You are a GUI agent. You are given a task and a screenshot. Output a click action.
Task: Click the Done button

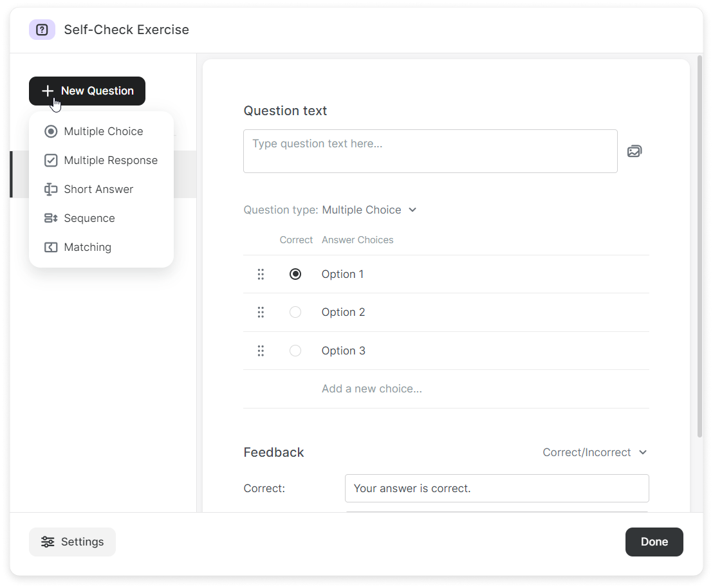pyautogui.click(x=654, y=542)
